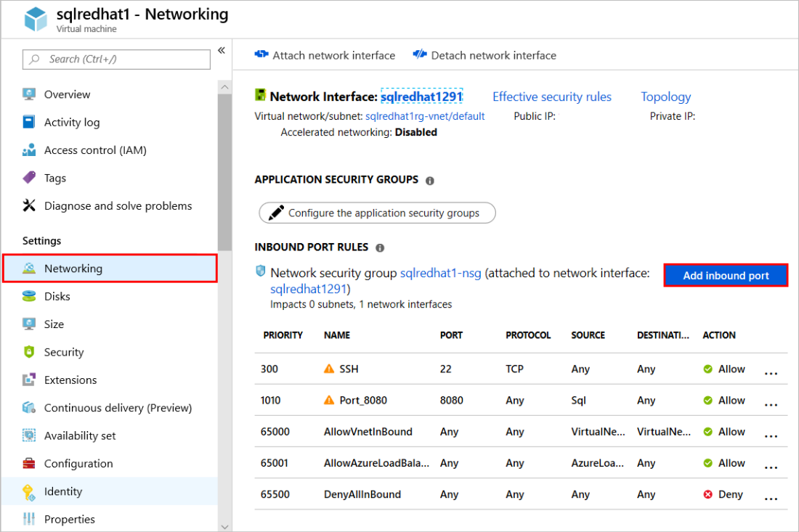Screen dimensions: 799x532
Task: Open the Configuration menu item
Action: [78, 464]
